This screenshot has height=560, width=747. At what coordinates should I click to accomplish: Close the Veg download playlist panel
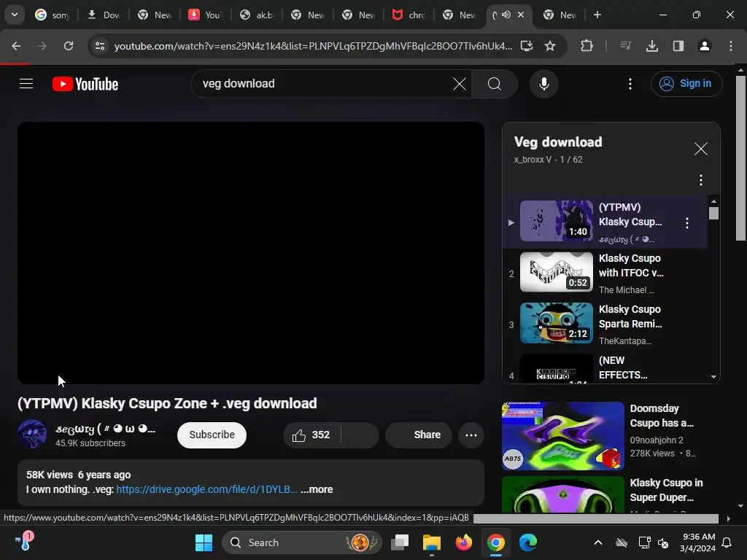tap(700, 149)
